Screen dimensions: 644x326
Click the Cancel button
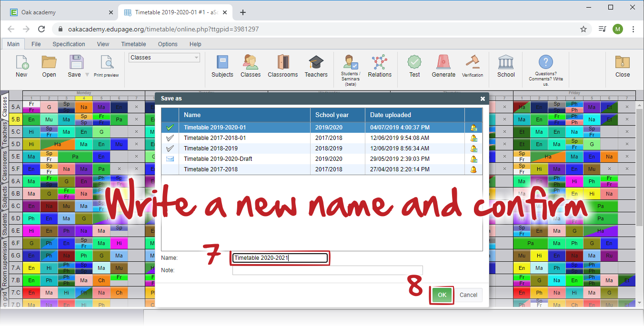point(468,295)
